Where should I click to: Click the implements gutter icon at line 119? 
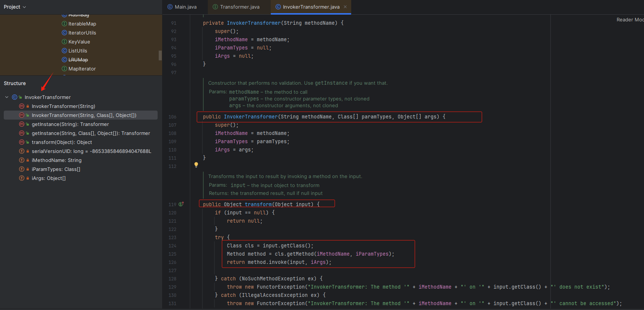point(181,204)
